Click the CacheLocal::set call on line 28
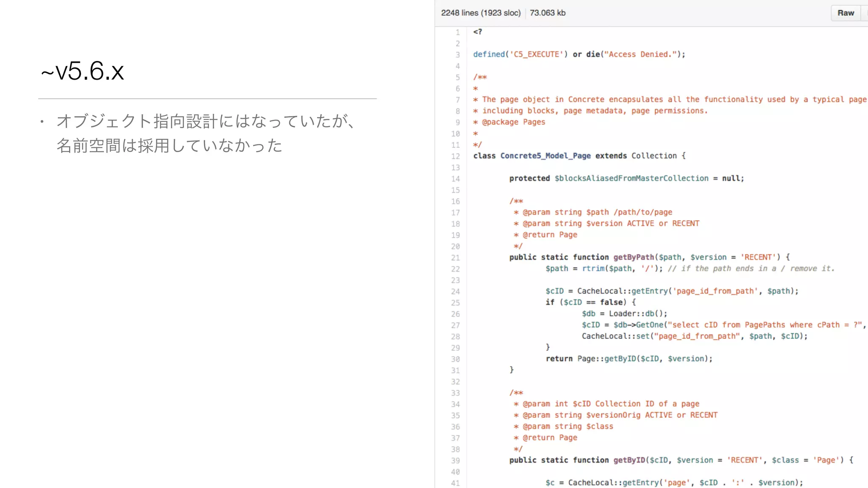 coord(695,336)
